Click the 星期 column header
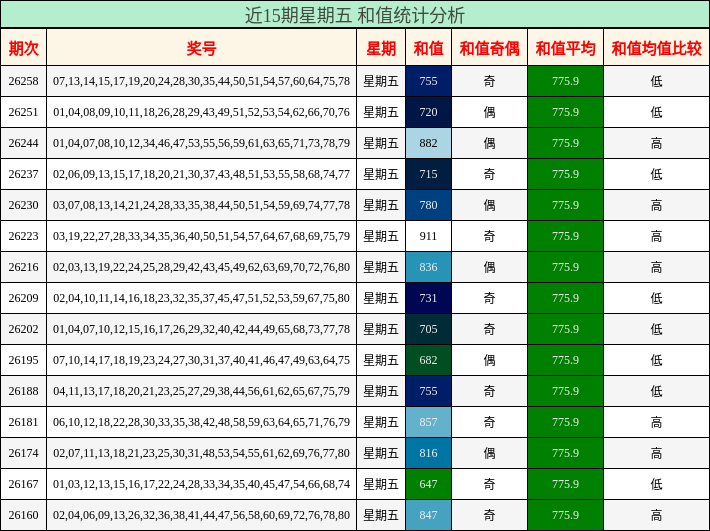710x531 pixels. [x=381, y=48]
